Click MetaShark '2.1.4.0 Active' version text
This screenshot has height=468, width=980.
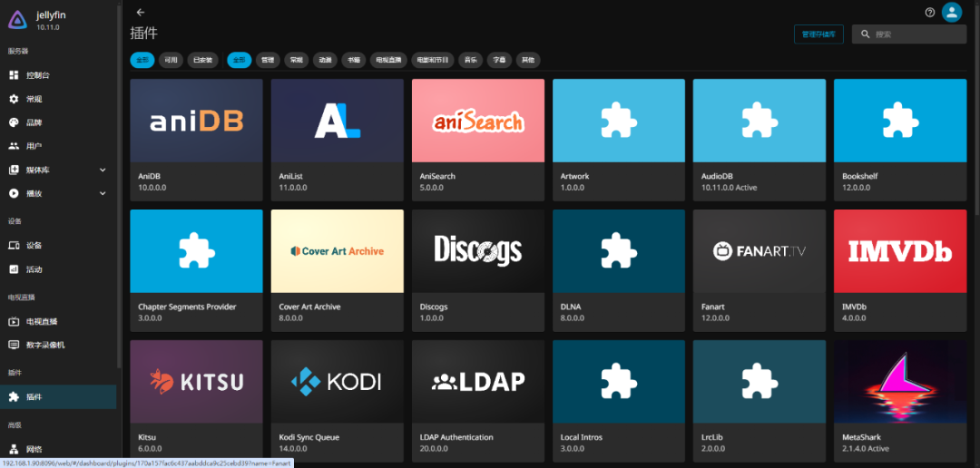tap(866, 449)
